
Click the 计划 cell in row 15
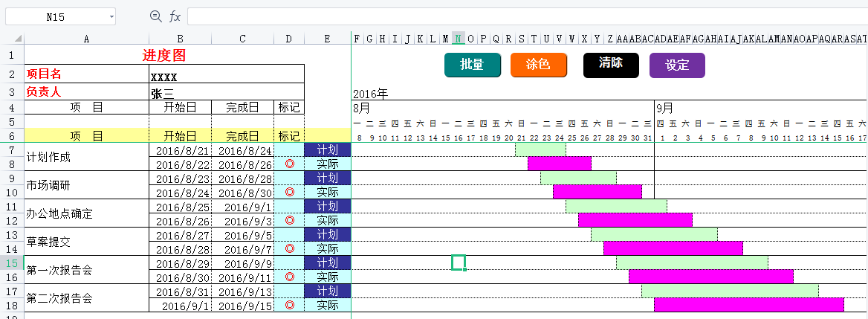point(327,262)
